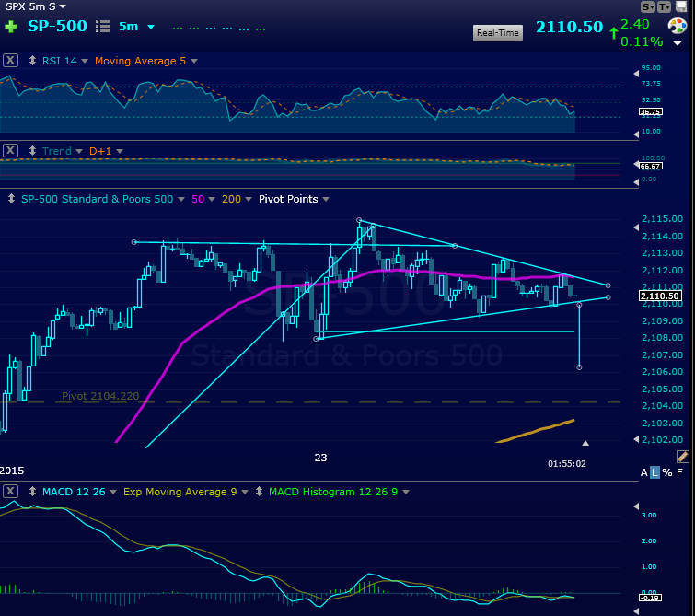Expand the RSI 14 indicator dropdown
Screen dimensions: 695x616
pos(85,61)
